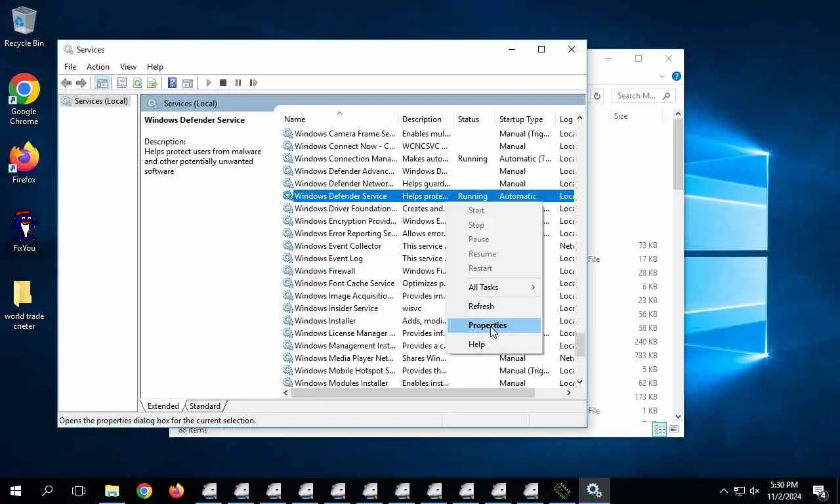Click the Start Service play icon
Screen dimensions: 840x504
209,83
